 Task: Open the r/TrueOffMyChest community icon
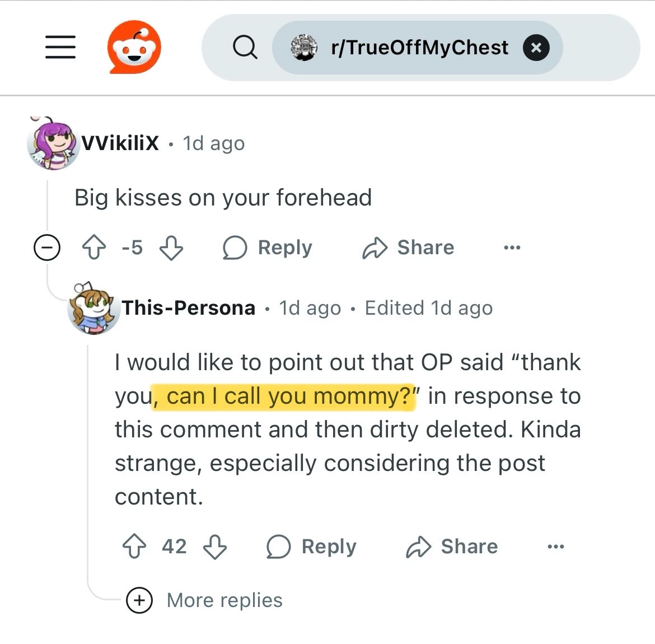(x=304, y=48)
